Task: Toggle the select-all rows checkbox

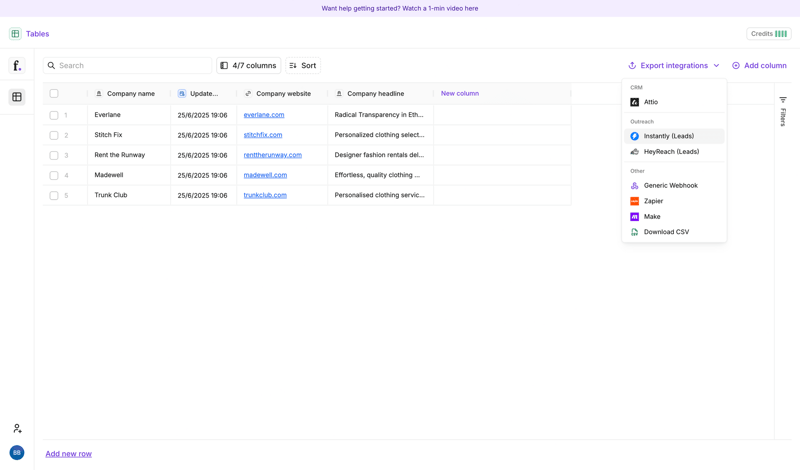Action: point(54,93)
